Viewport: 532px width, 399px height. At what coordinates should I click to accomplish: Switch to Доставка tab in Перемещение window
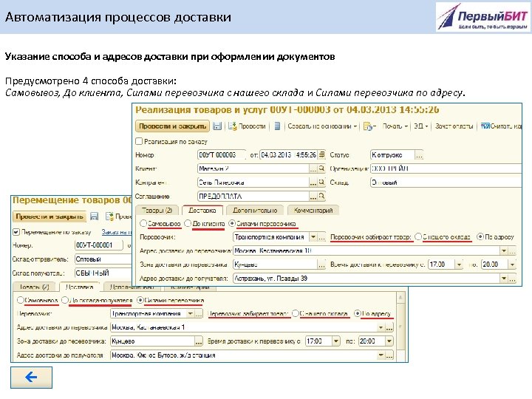79,287
